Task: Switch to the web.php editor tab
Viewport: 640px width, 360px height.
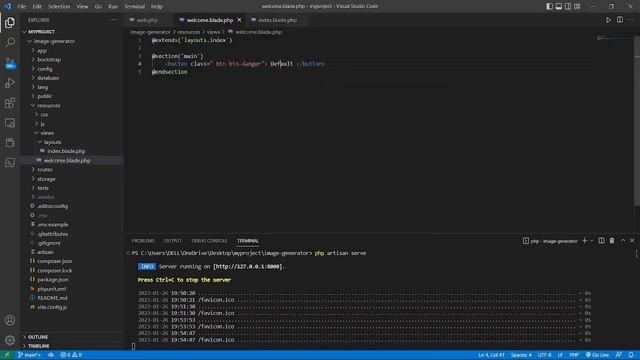Action: click(147, 20)
